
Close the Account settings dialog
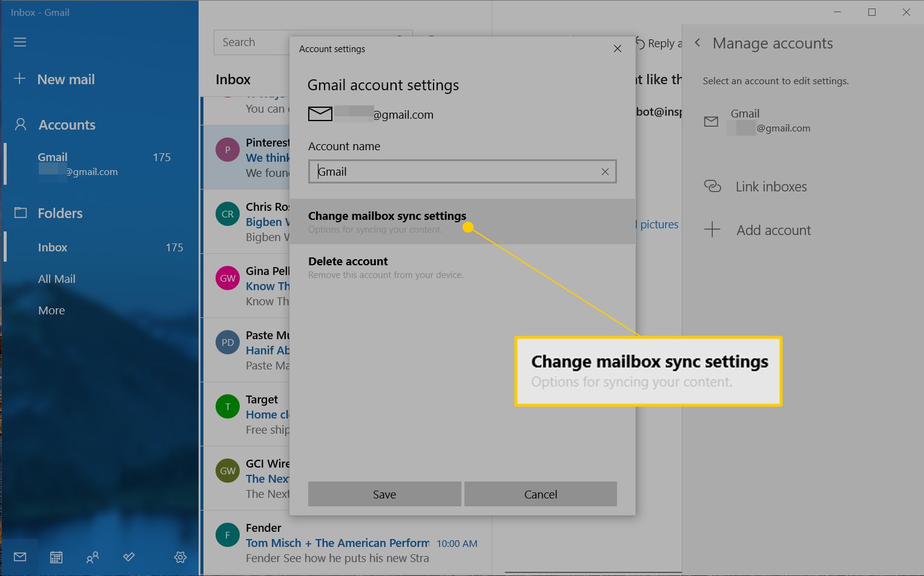tap(618, 48)
